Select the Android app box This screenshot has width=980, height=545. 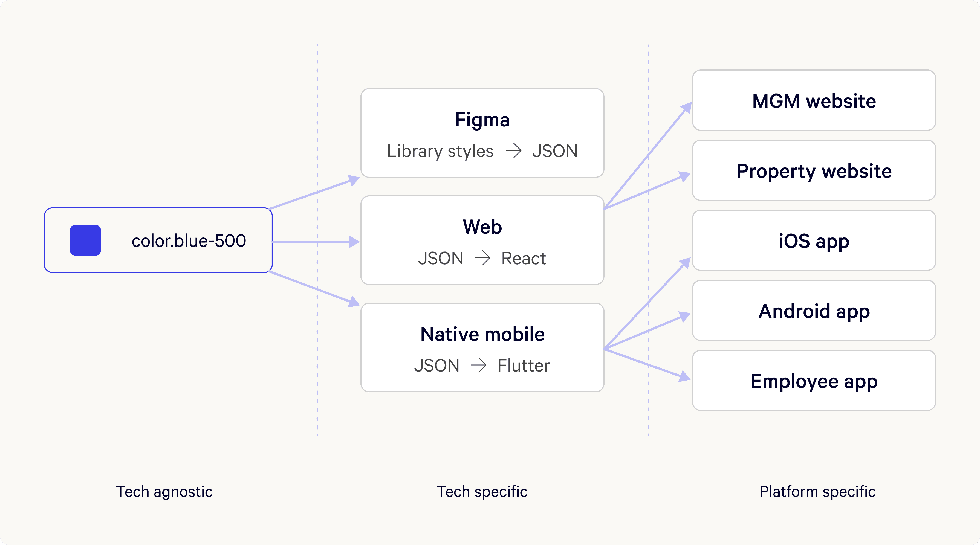(x=814, y=311)
